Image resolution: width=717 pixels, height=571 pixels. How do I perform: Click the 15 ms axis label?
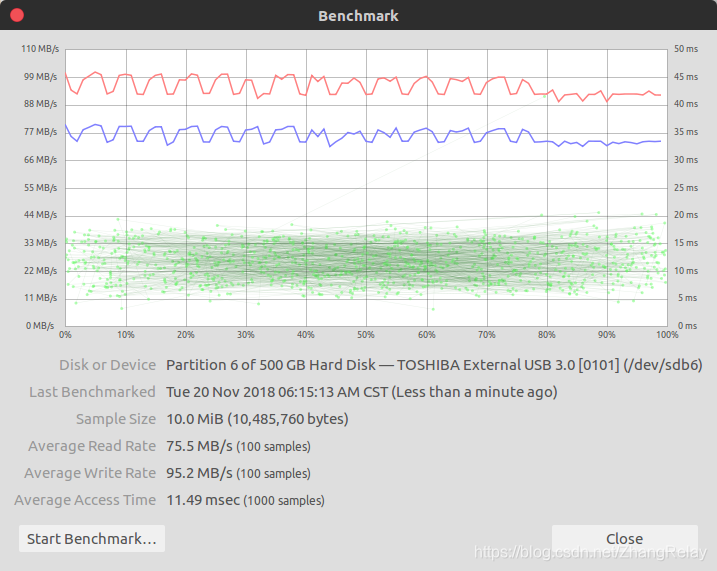pyautogui.click(x=686, y=242)
